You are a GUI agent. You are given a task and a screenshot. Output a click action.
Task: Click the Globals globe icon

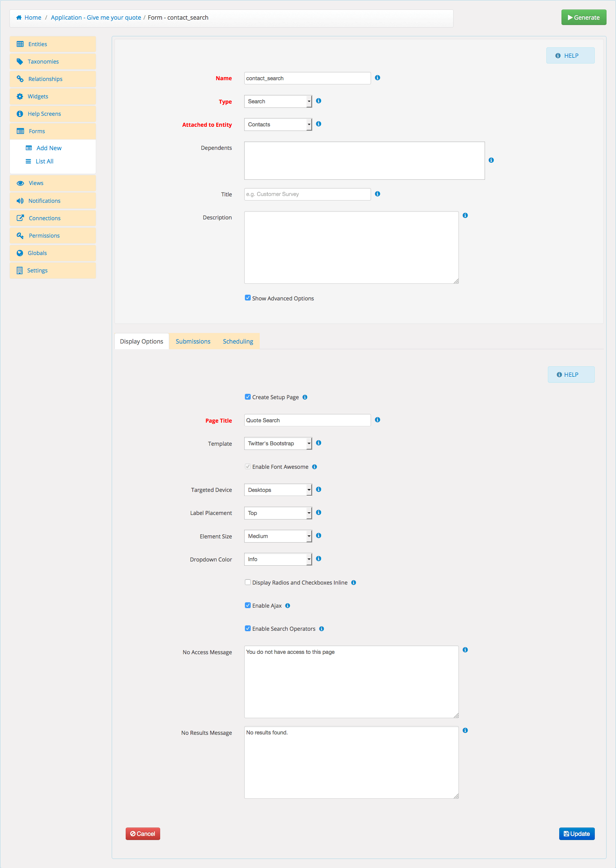(20, 253)
